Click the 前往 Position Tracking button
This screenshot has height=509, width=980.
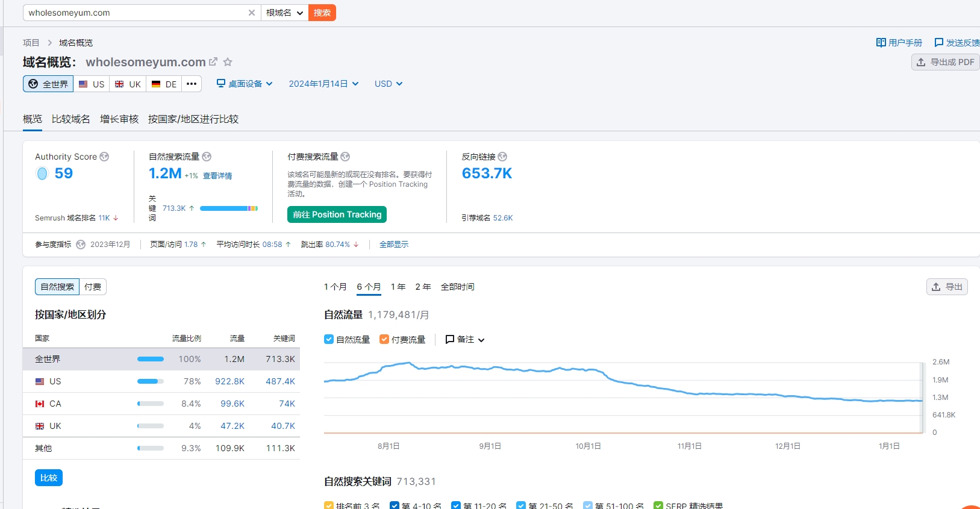coord(337,214)
